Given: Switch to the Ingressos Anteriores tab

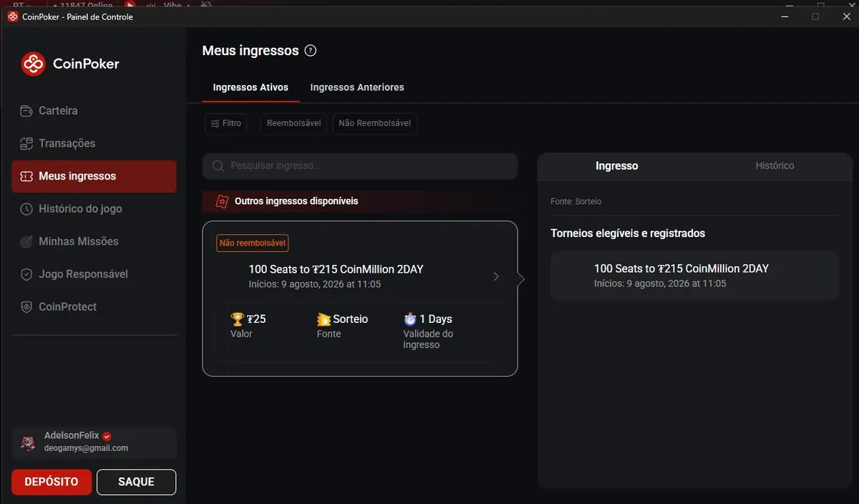Looking at the screenshot, I should point(357,87).
